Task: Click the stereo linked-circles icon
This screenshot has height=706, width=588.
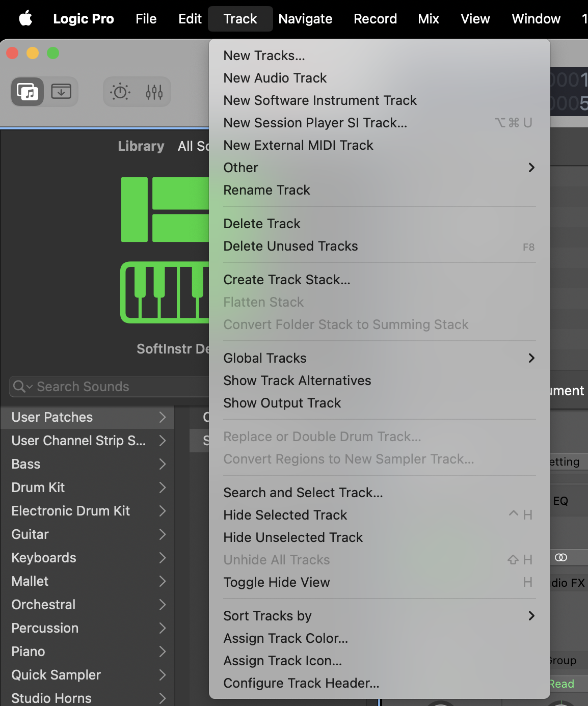Action: [x=561, y=558]
